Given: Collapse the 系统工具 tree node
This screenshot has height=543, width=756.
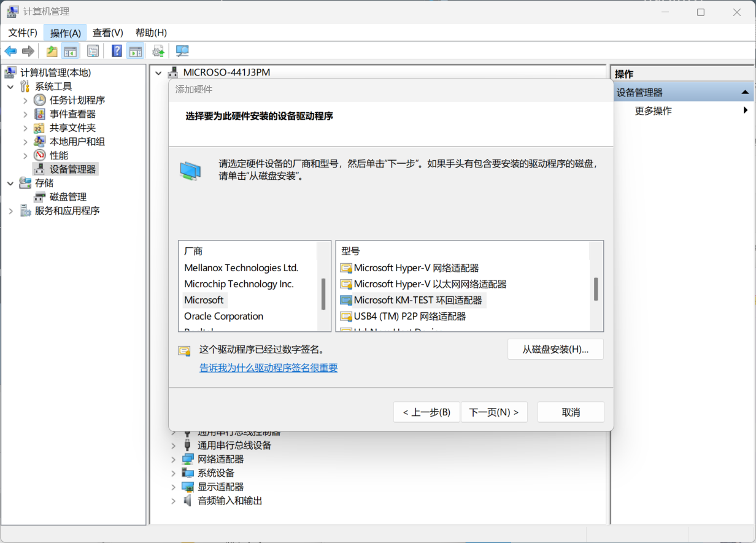Looking at the screenshot, I should click(10, 87).
